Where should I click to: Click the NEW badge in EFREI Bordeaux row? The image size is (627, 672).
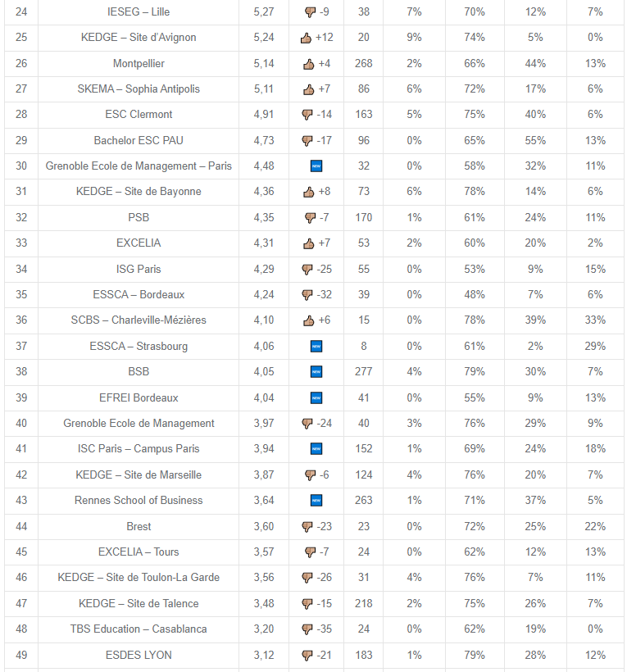tap(316, 398)
